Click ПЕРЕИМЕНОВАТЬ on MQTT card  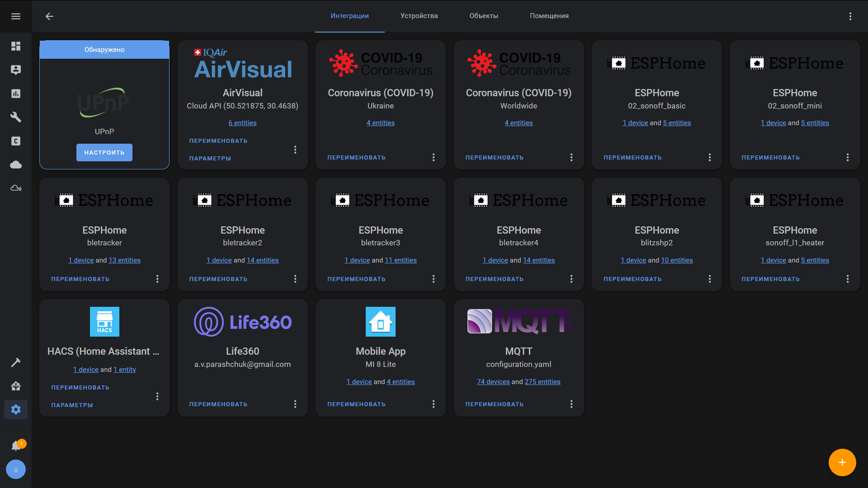coord(495,404)
